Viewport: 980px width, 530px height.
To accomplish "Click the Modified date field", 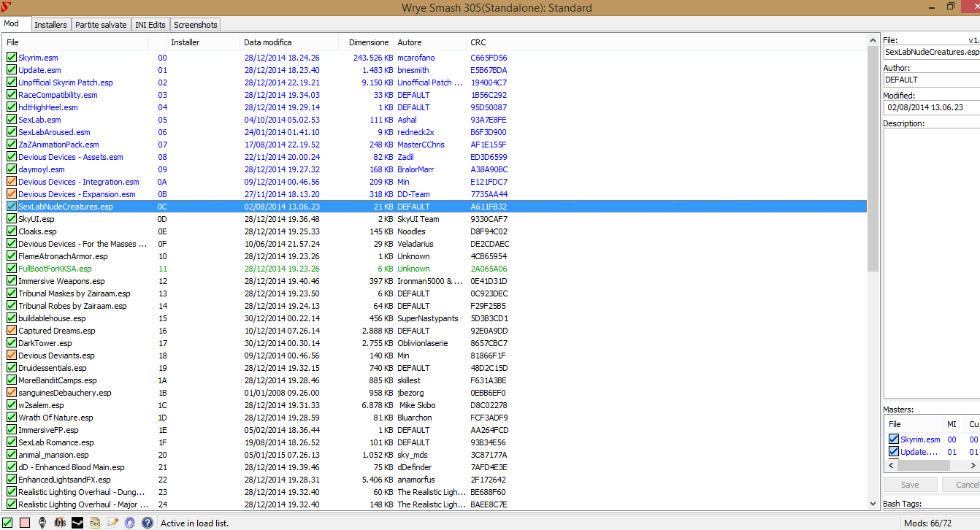I will point(932,107).
